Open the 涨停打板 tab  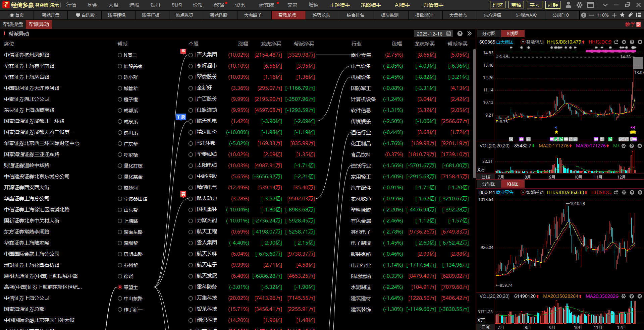point(151,15)
